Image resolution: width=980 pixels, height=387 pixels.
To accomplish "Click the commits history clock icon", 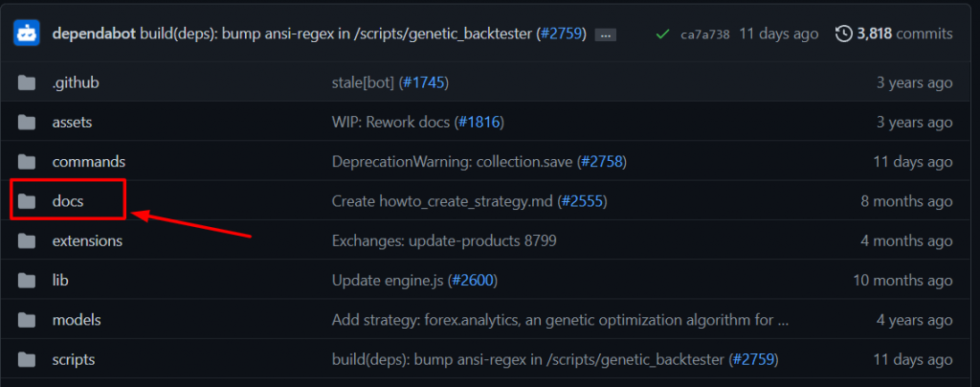I will [x=844, y=34].
